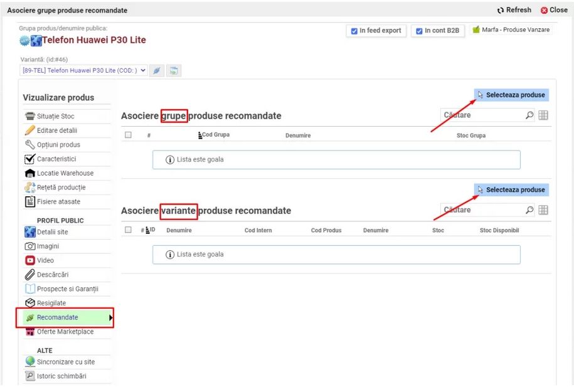Open the Variantă product dropdown

coord(84,70)
